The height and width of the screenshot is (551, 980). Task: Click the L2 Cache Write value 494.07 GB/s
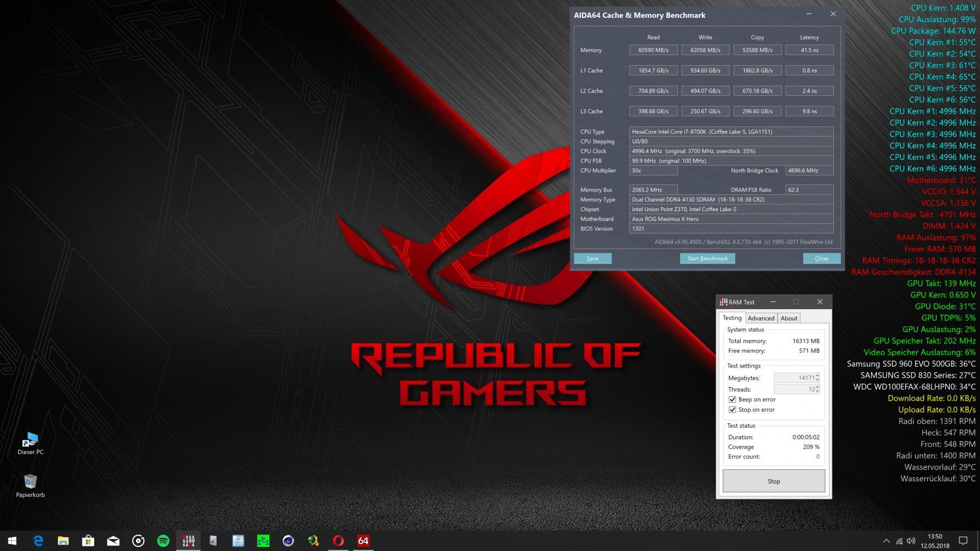tap(705, 91)
